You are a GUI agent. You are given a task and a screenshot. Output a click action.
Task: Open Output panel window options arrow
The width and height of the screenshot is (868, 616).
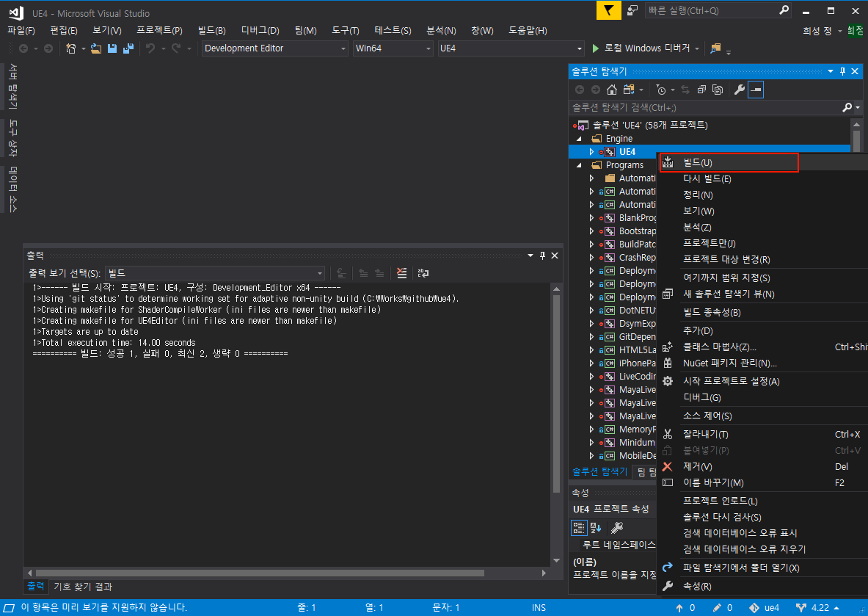[530, 256]
